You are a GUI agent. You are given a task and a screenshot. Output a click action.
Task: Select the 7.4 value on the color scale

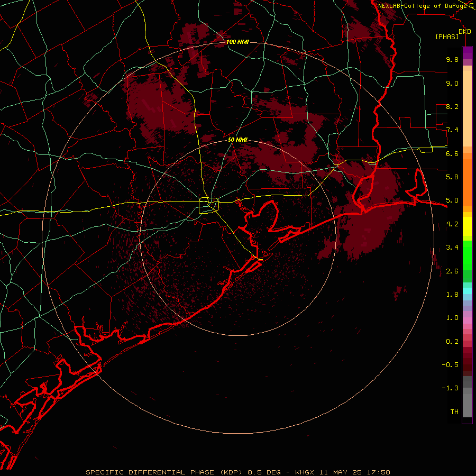452,130
